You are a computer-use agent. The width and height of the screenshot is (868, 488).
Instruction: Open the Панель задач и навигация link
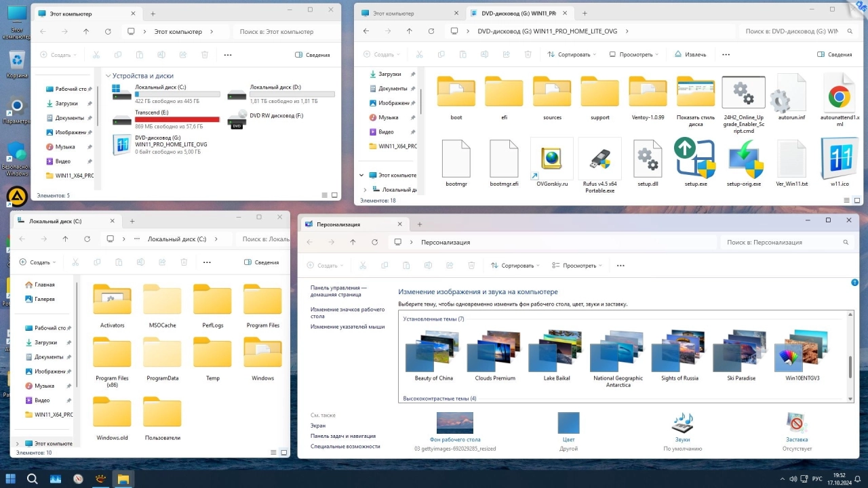343,436
